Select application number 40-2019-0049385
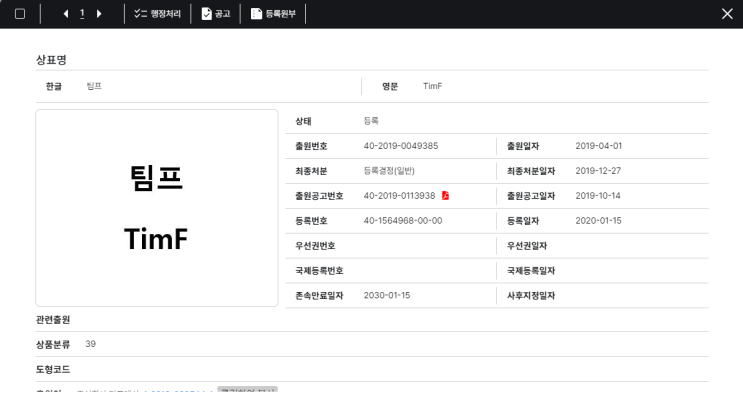The image size is (743, 396). 401,146
